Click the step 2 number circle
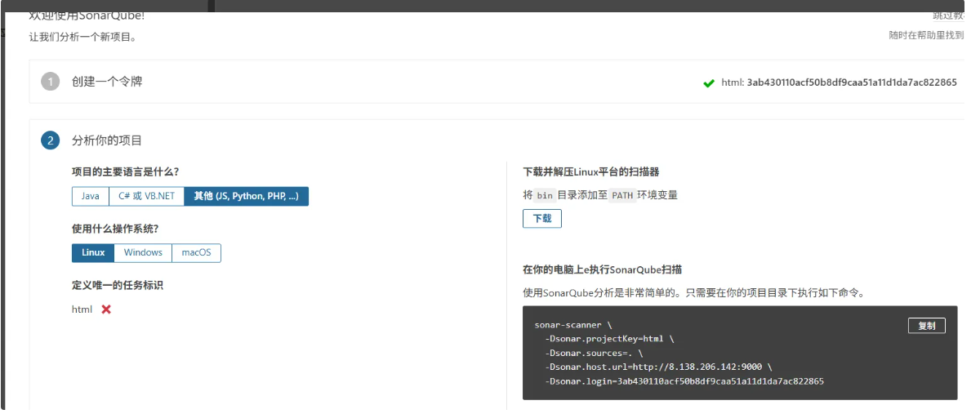 point(50,140)
